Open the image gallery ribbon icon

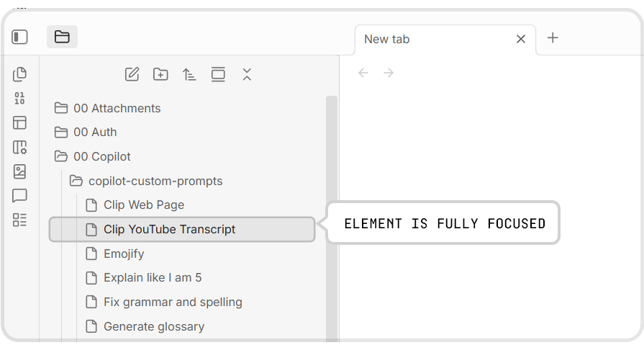click(20, 171)
